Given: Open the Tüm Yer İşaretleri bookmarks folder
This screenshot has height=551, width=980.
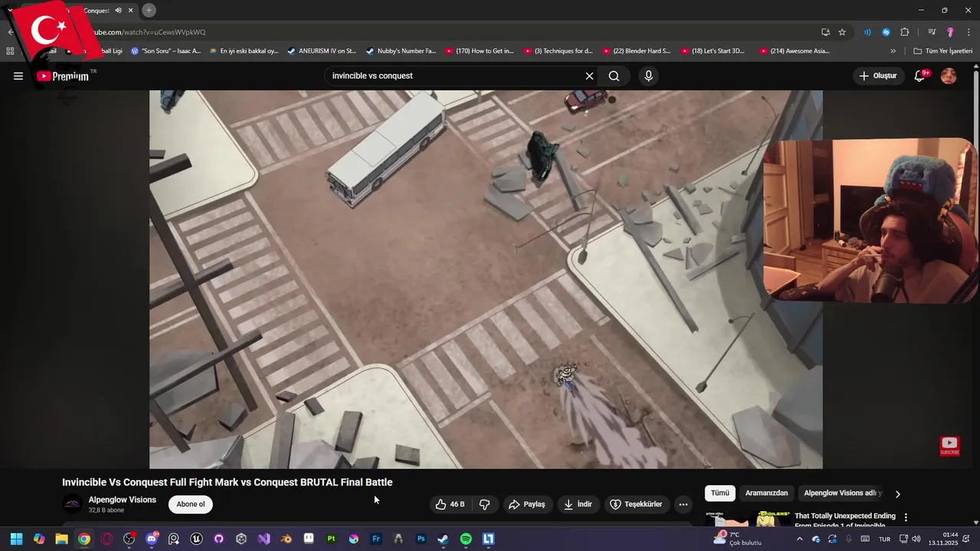Looking at the screenshot, I should click(943, 51).
